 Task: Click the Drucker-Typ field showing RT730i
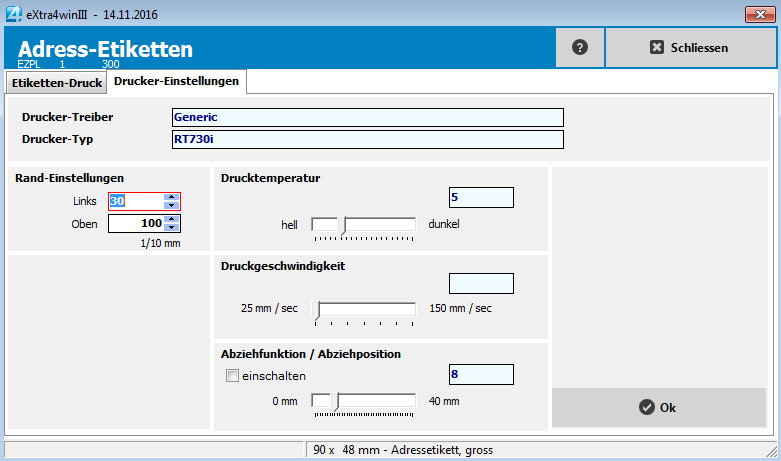tap(367, 139)
